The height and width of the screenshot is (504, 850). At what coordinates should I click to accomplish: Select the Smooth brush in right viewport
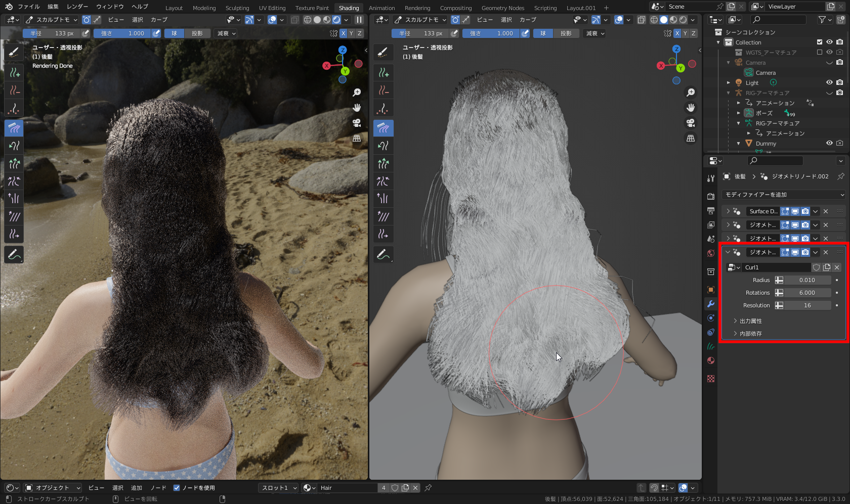coord(383,216)
